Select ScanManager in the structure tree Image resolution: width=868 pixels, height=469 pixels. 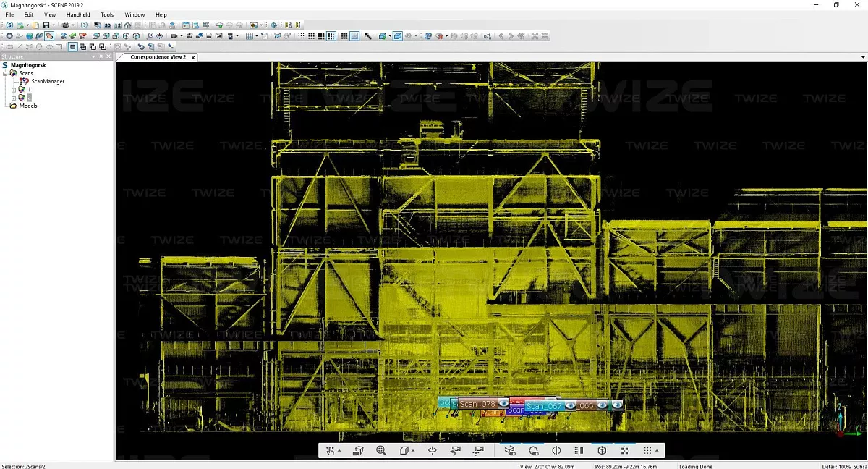coord(47,82)
